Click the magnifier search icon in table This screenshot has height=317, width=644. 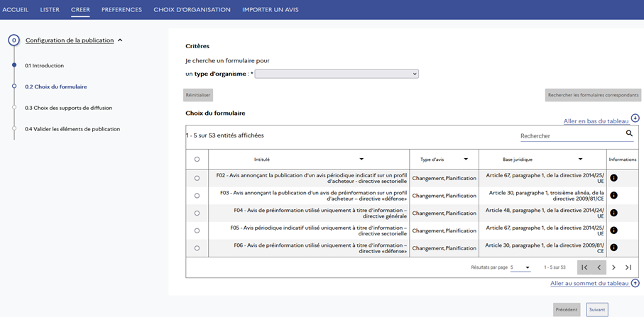(629, 133)
